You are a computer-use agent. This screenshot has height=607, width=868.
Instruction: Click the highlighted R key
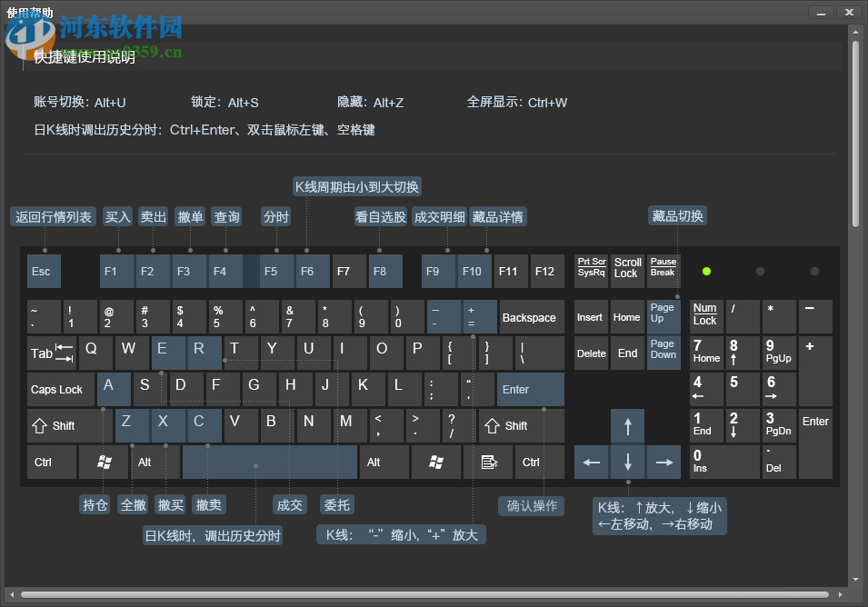pos(205,353)
